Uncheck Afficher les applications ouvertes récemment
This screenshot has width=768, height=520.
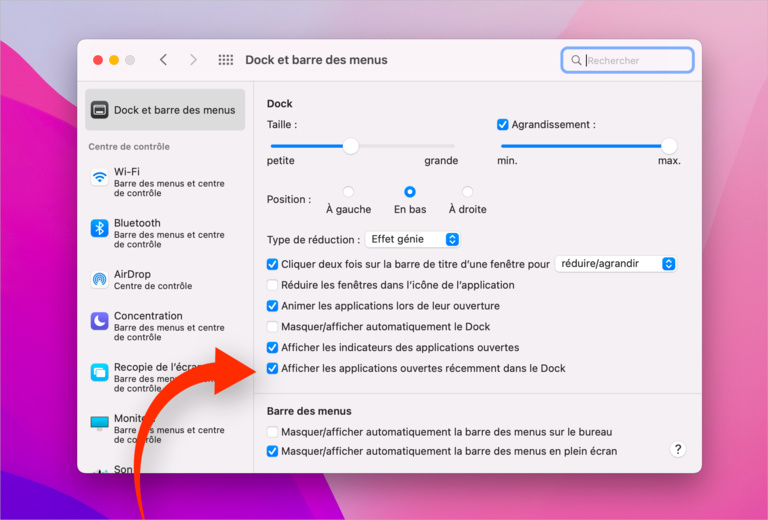(273, 368)
